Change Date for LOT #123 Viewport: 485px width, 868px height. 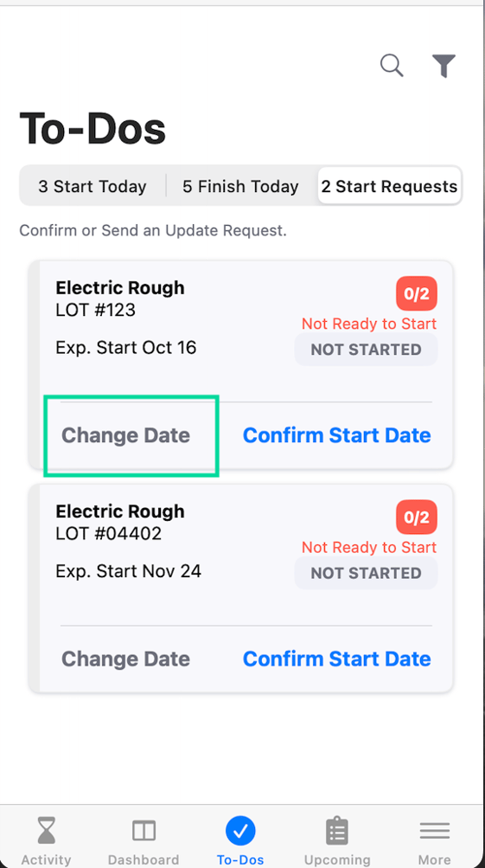tap(125, 435)
